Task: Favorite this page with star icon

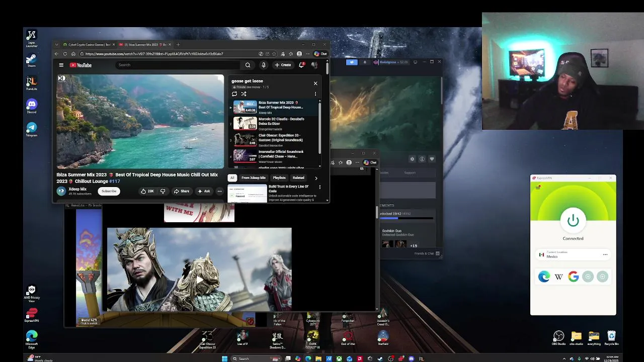Action: tap(274, 54)
